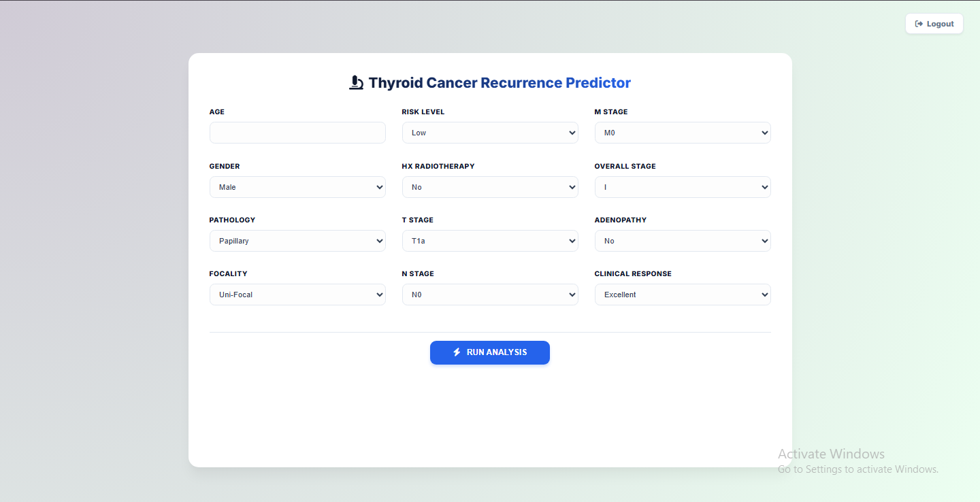Click the 'T STAGE' label
The width and height of the screenshot is (980, 502).
(418, 220)
